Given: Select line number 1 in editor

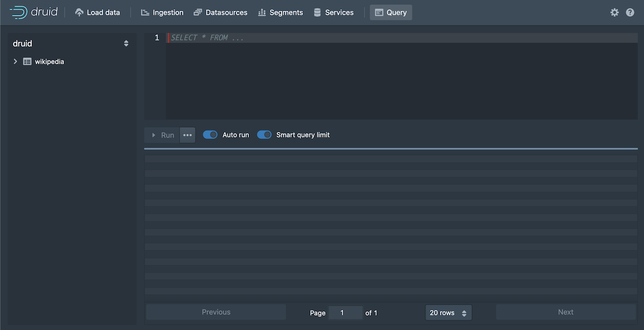Looking at the screenshot, I should (157, 38).
